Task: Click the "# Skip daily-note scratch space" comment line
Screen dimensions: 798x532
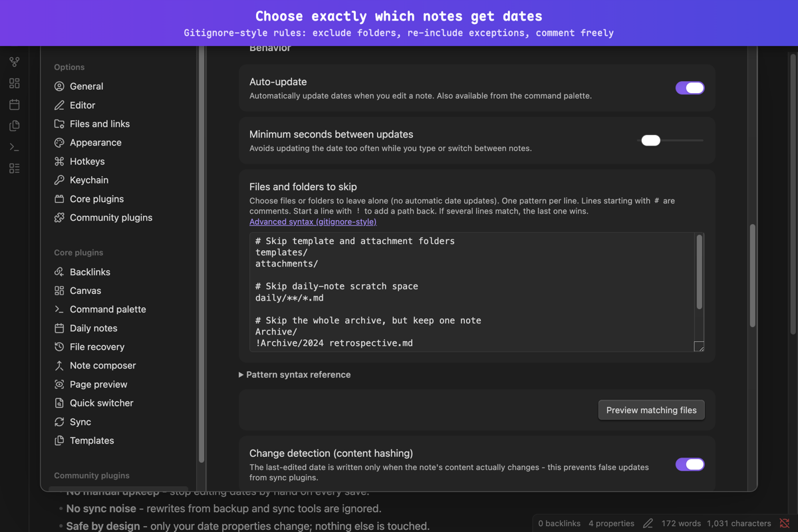Action: tap(336, 286)
